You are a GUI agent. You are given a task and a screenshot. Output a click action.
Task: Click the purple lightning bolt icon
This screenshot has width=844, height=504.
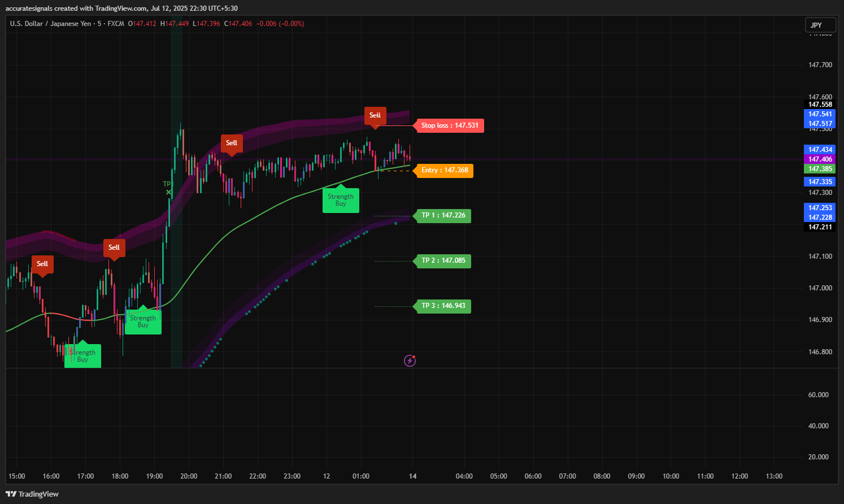410,360
